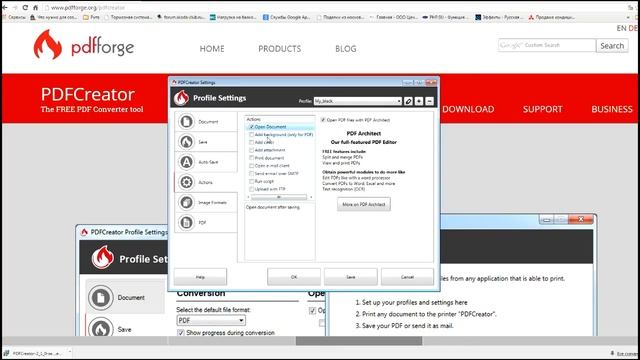The height and width of the screenshot is (360, 640).
Task: Toggle Open PDF files with PDF Architect
Action: (x=323, y=120)
